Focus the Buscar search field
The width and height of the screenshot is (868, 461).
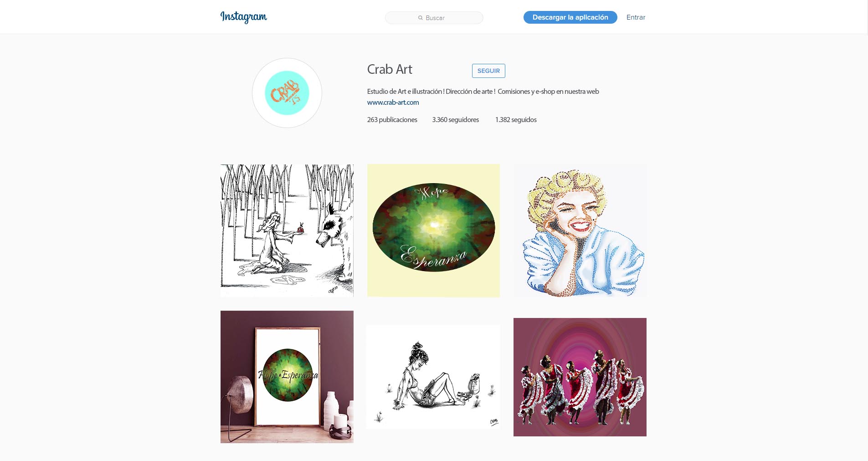[x=434, y=18]
